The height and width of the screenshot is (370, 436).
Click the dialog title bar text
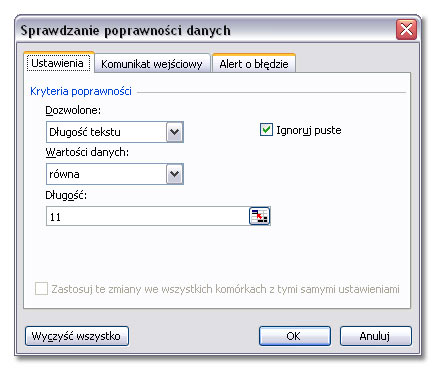tap(125, 30)
